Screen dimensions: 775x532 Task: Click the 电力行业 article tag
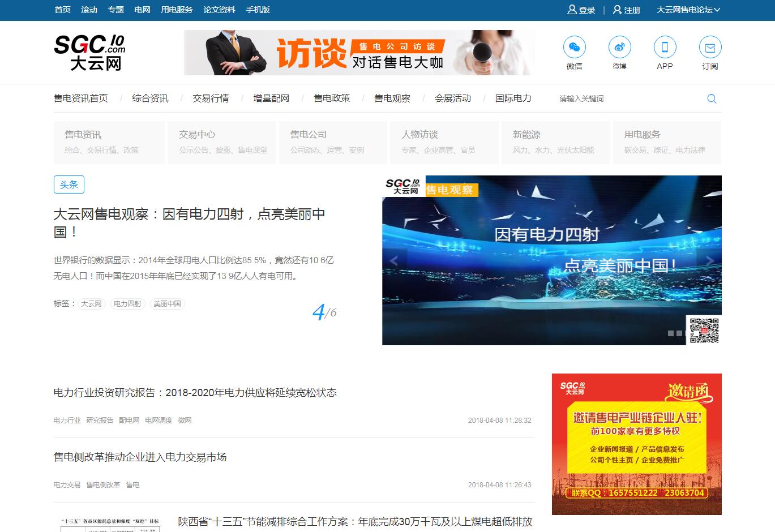[67, 421]
